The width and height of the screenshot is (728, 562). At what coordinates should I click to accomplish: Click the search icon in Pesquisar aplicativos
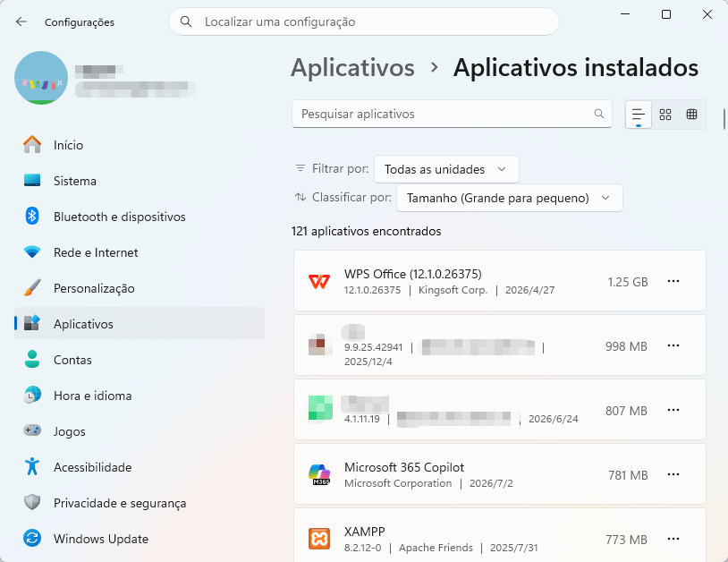tap(599, 114)
